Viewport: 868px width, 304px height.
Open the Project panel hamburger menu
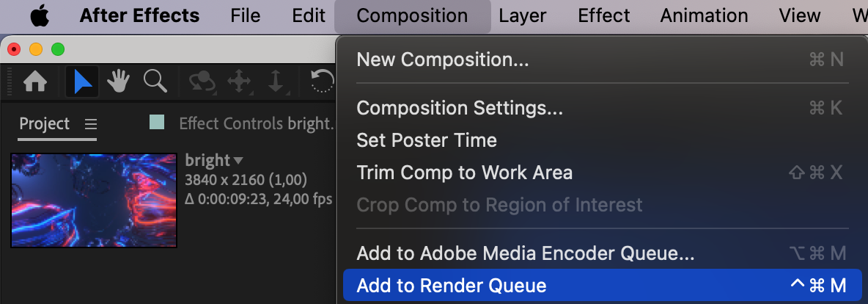click(90, 123)
